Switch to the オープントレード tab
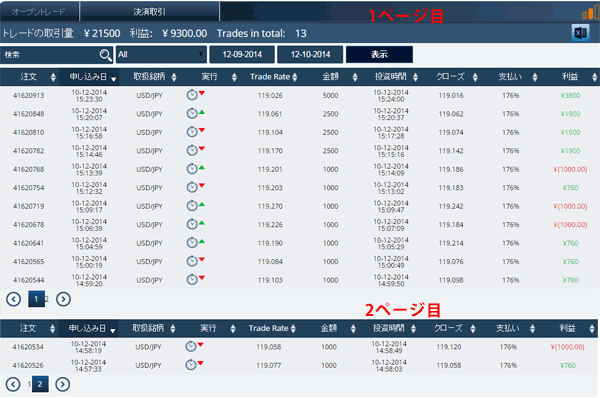 coord(39,12)
